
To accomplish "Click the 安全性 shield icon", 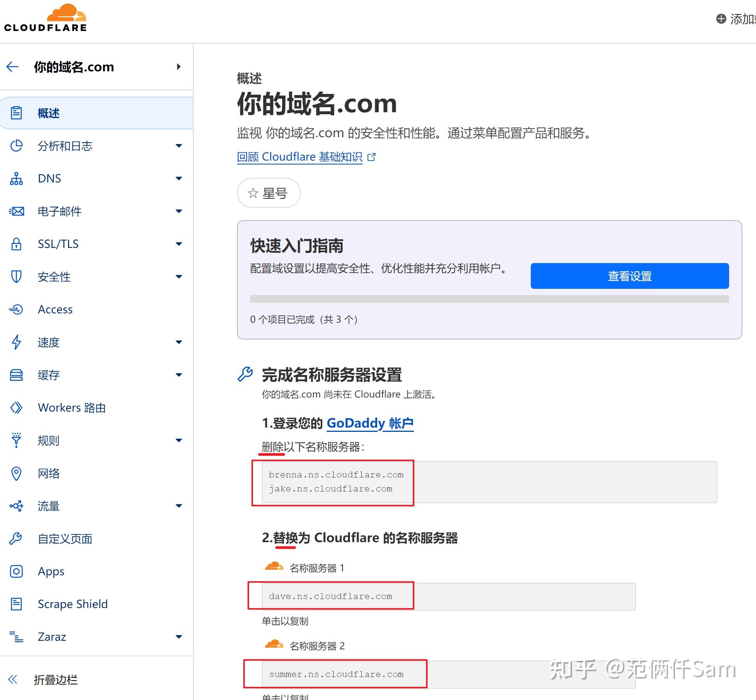I will pos(16,277).
